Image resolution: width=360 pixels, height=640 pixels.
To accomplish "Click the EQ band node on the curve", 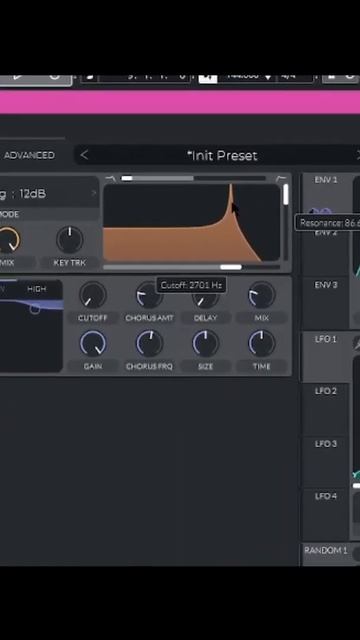I will point(35,309).
